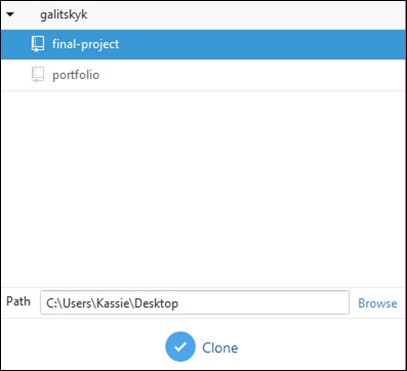
Task: Click the Path label
Action: point(18,301)
